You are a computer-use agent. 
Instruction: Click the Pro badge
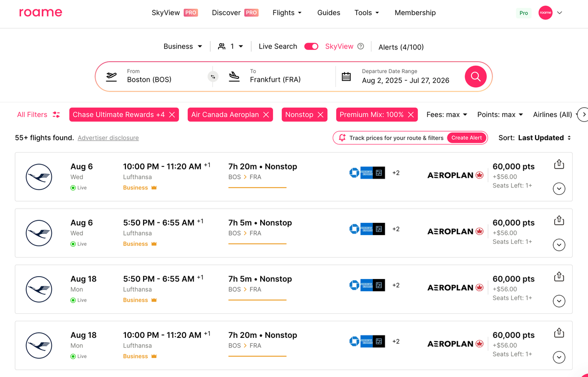click(x=524, y=13)
